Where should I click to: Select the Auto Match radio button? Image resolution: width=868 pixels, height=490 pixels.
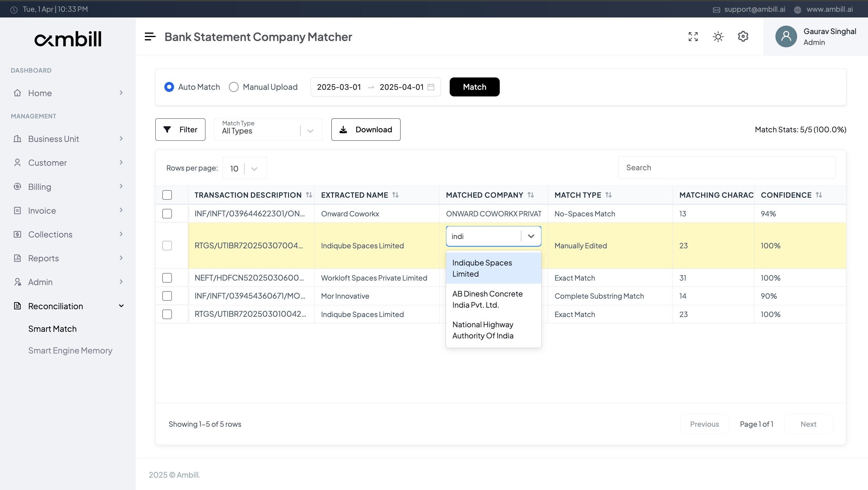pyautogui.click(x=169, y=87)
